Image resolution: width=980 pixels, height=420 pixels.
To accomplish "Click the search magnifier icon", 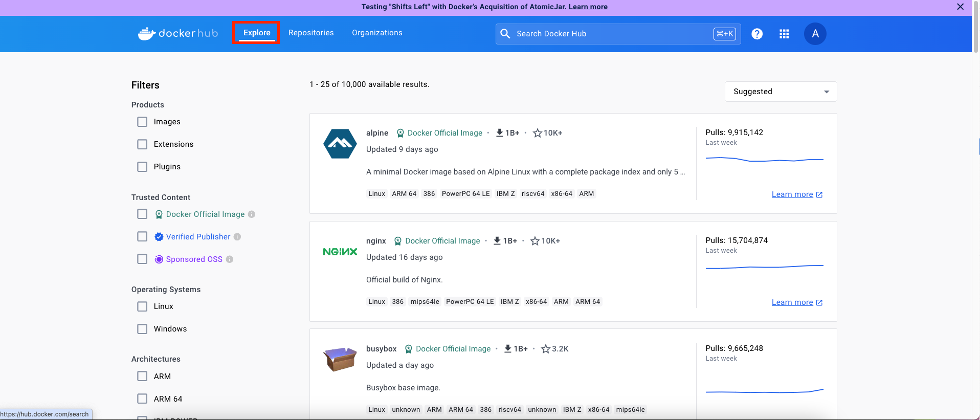I will pyautogui.click(x=505, y=34).
